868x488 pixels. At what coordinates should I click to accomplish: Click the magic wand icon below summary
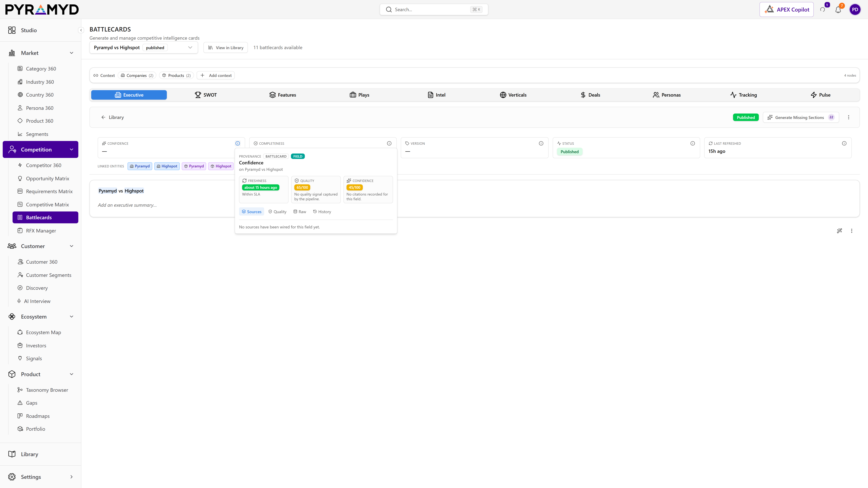pos(839,231)
